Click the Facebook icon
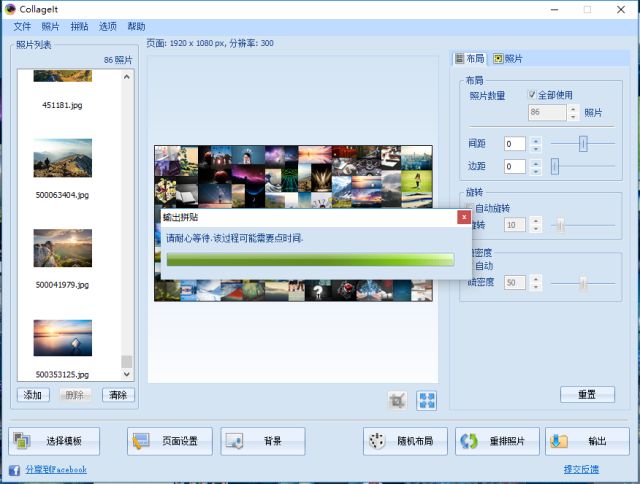Image resolution: width=640 pixels, height=484 pixels. coord(14,470)
